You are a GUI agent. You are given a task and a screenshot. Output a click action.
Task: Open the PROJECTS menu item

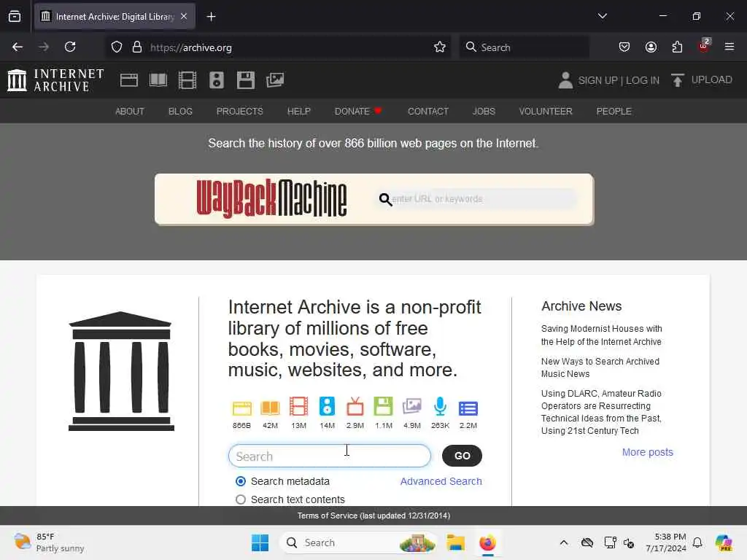239,111
